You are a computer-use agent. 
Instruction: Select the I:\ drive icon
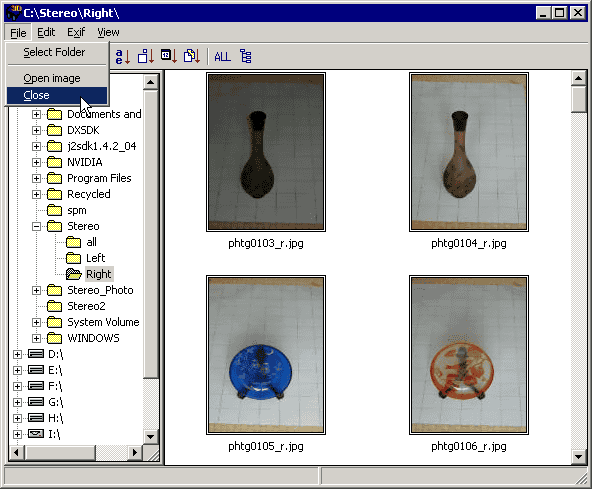pyautogui.click(x=36, y=433)
